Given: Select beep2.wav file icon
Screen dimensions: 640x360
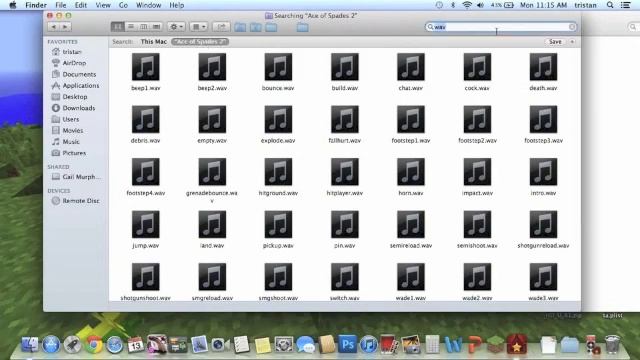Looking at the screenshot, I should click(212, 67).
